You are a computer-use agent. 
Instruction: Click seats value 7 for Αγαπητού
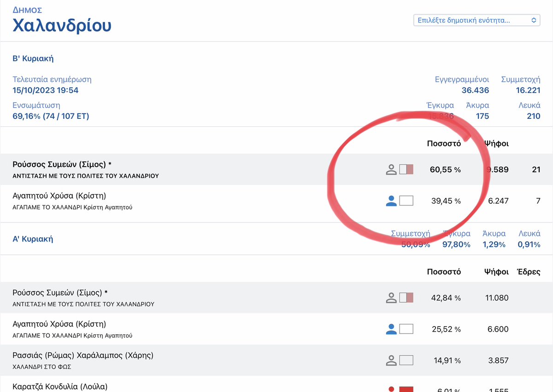coord(538,201)
